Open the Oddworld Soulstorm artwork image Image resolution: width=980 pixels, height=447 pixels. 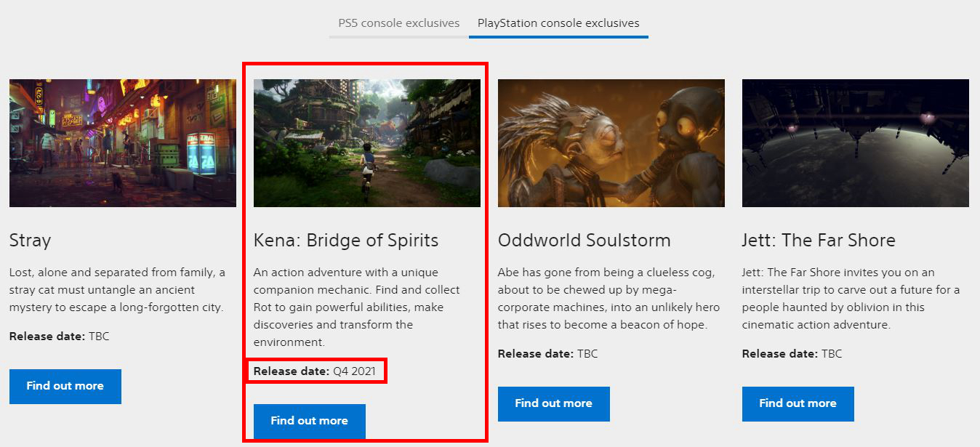(611, 143)
